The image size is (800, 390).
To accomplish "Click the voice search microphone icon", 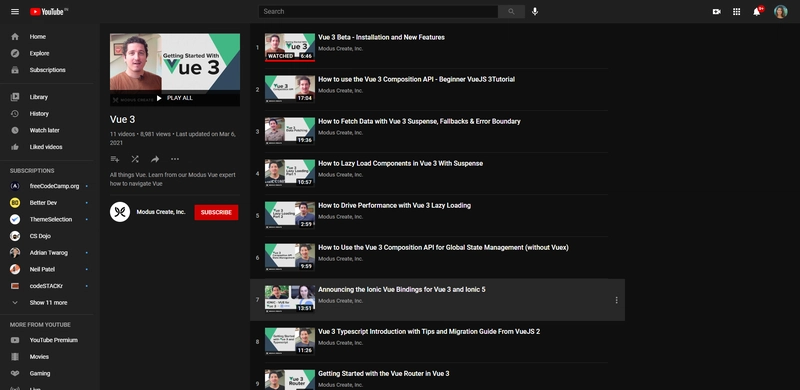I will 535,11.
